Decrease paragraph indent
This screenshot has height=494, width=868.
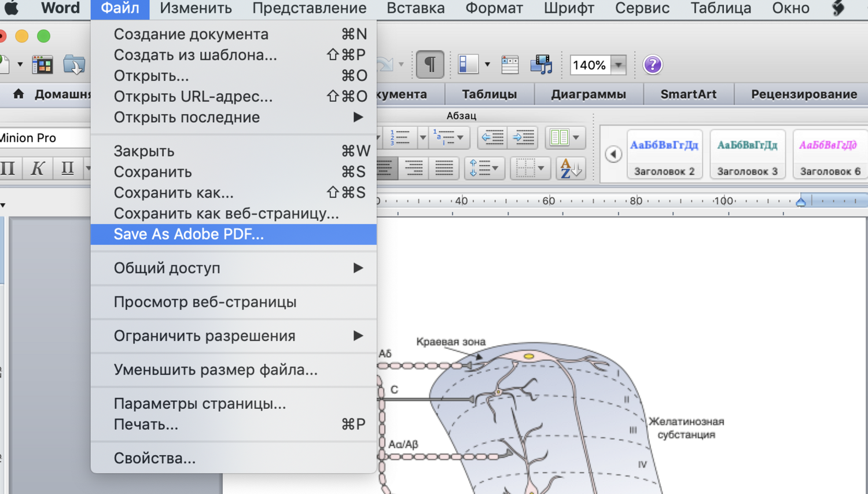pyautogui.click(x=493, y=137)
